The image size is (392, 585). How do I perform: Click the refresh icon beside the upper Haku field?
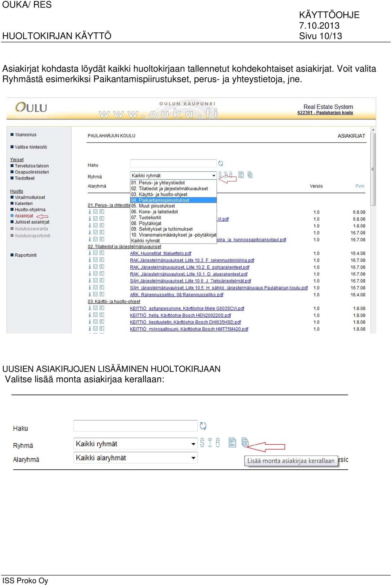tap(220, 164)
